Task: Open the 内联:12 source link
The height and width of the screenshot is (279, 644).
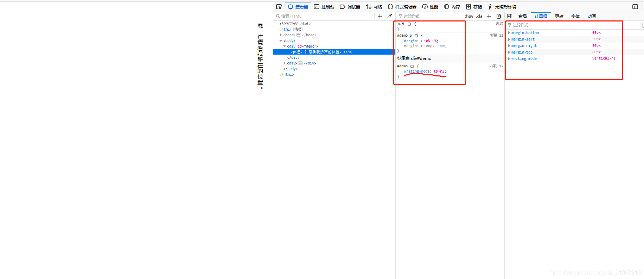Action: coord(496,35)
